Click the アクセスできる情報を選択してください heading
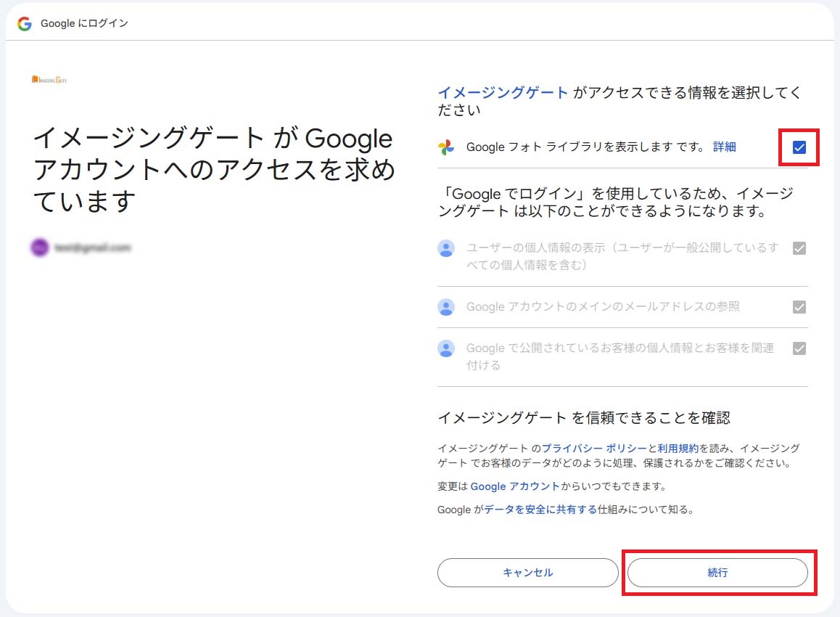Screen dimensions: 840x617 [x=619, y=101]
